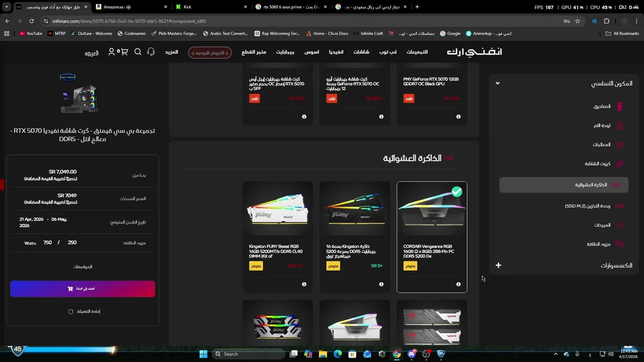644x362 pixels.
Task: Deselect the checked CORSAIR Vengeance RGB memory
Action: 432,237
